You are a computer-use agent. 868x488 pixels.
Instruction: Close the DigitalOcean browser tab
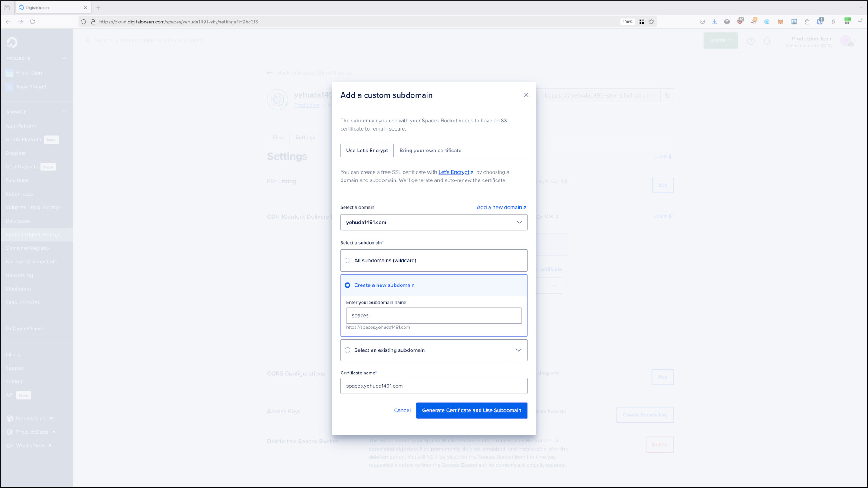click(85, 7)
